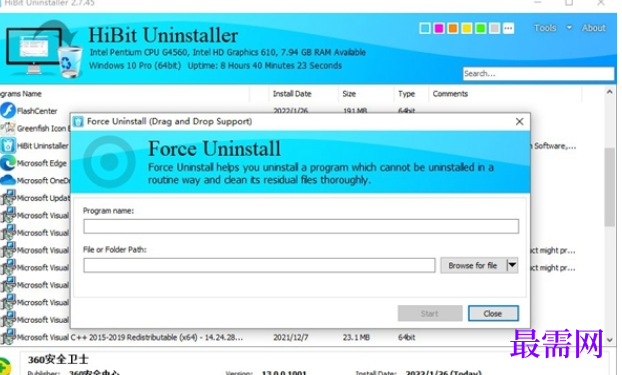Image resolution: width=622 pixels, height=375 pixels.
Task: Select the yellow theme color swatch
Action: pyautogui.click(x=466, y=28)
